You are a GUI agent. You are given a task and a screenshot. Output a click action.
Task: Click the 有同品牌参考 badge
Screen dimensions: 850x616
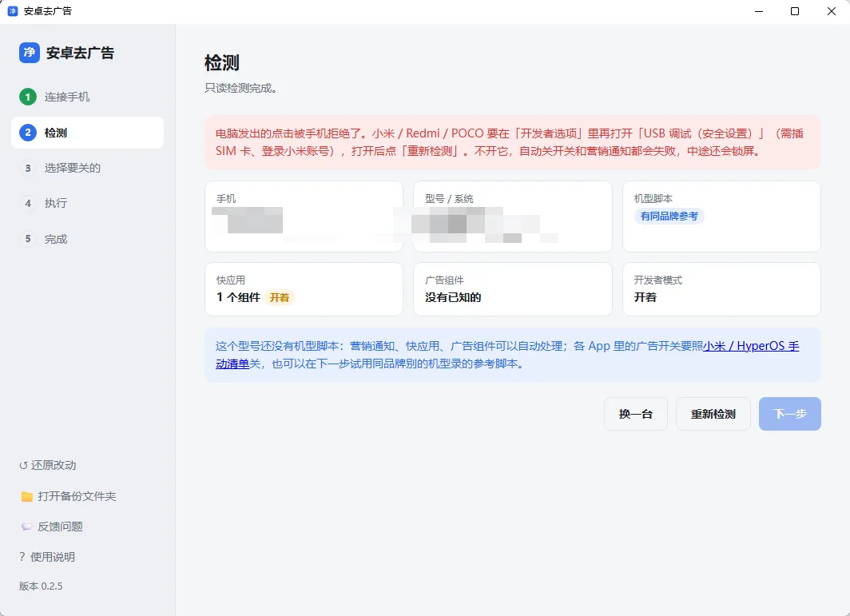click(669, 217)
